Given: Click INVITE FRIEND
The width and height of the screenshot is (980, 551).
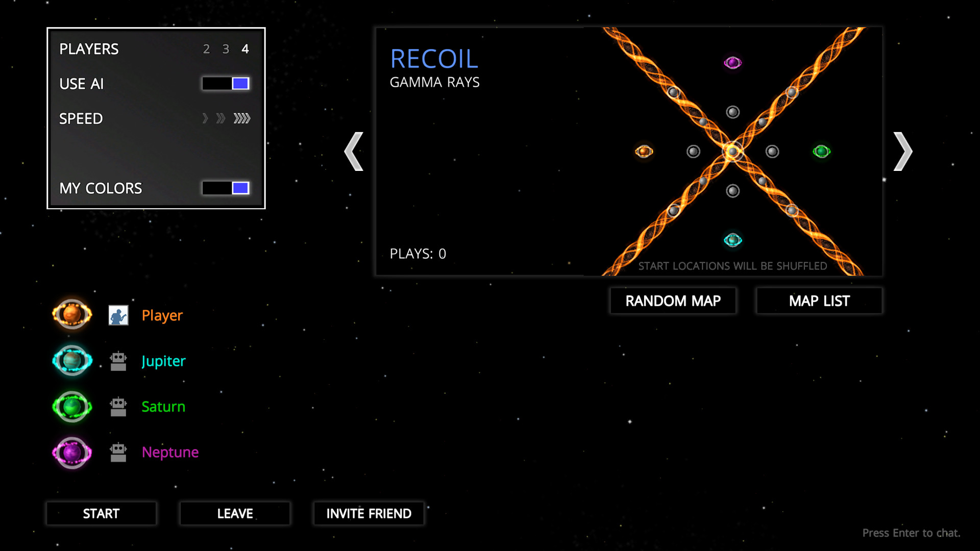Looking at the screenshot, I should tap(369, 513).
